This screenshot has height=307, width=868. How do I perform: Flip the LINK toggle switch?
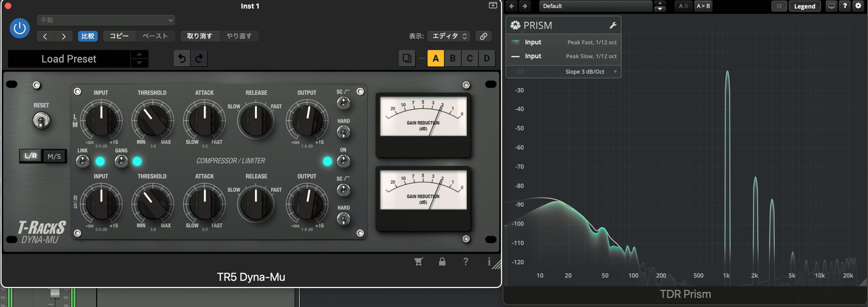point(82,161)
